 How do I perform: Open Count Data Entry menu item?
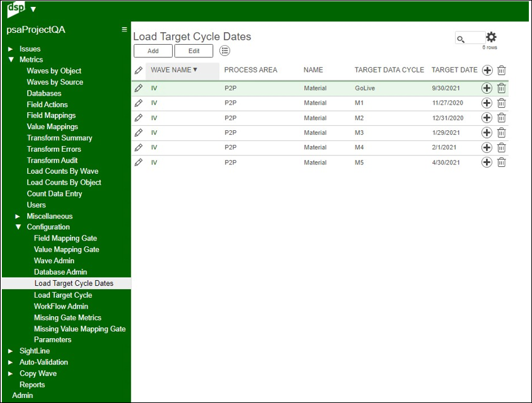pos(54,194)
